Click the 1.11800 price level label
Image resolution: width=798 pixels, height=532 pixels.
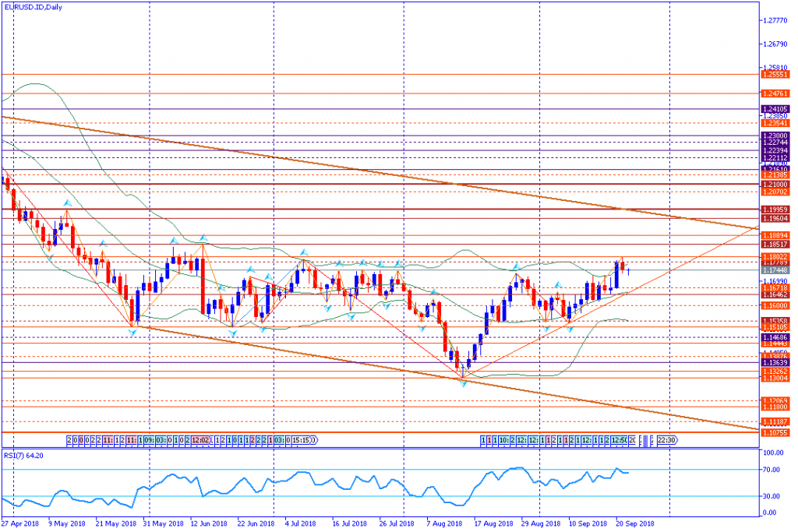pyautogui.click(x=775, y=407)
